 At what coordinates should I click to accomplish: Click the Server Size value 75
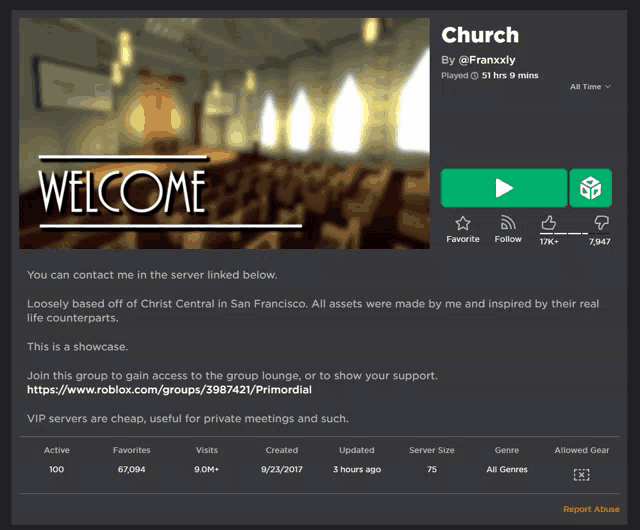coord(432,470)
